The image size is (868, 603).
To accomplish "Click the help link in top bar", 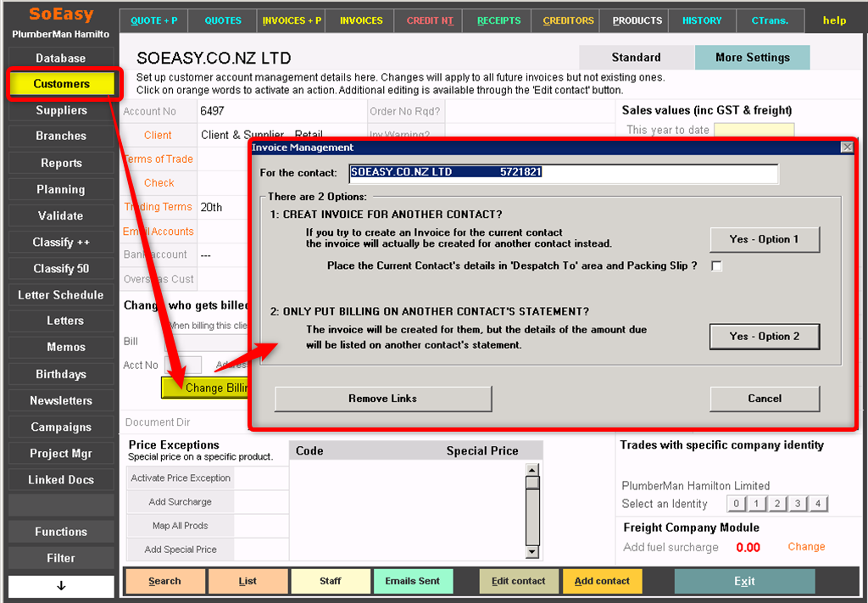I will coord(834,21).
